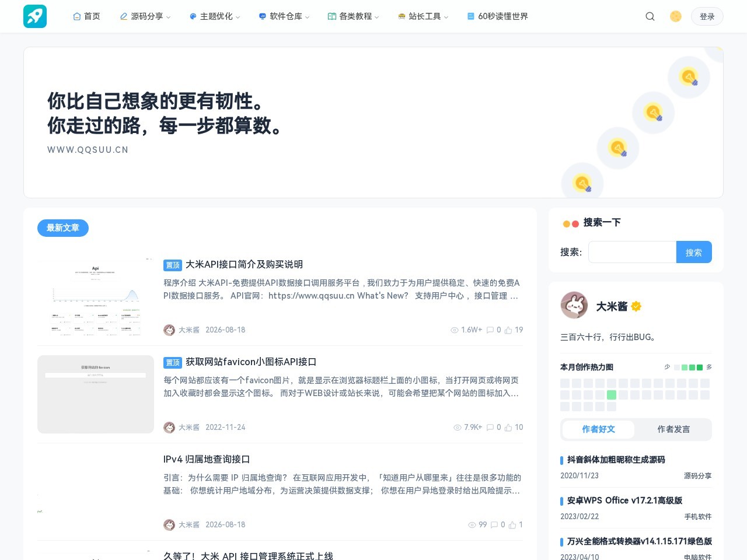Image resolution: width=747 pixels, height=560 pixels.
Task: Switch to 作者发言 tab
Action: coord(673,429)
